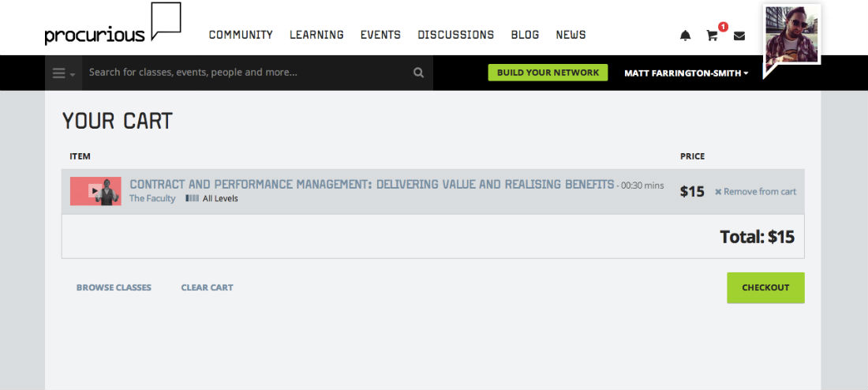Open The Faculty provider link
The width and height of the screenshot is (868, 390).
152,198
